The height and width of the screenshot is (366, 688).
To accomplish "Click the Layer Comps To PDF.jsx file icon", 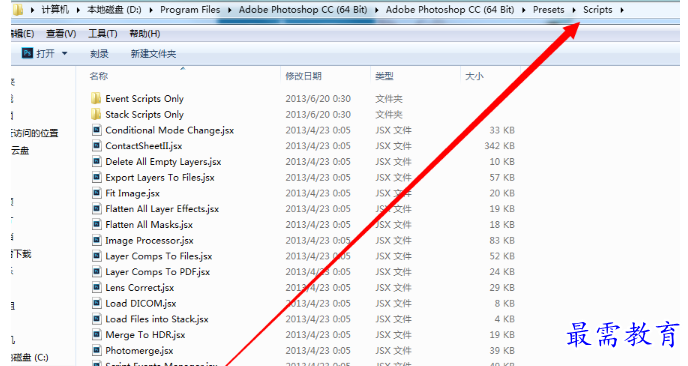I will [97, 272].
